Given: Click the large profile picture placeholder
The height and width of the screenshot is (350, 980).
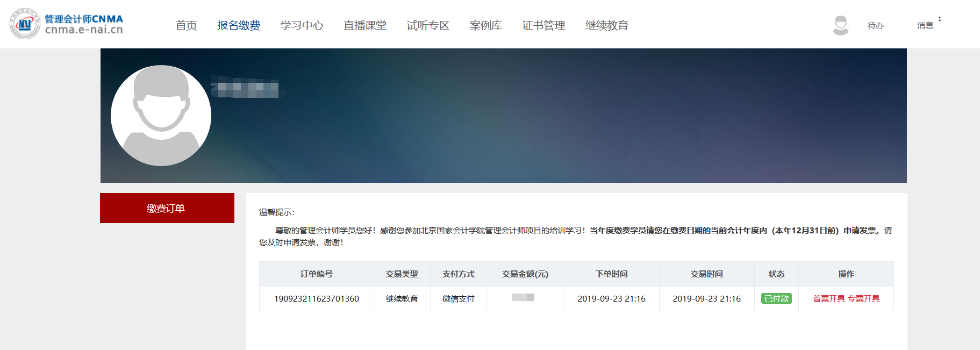Looking at the screenshot, I should (x=161, y=116).
